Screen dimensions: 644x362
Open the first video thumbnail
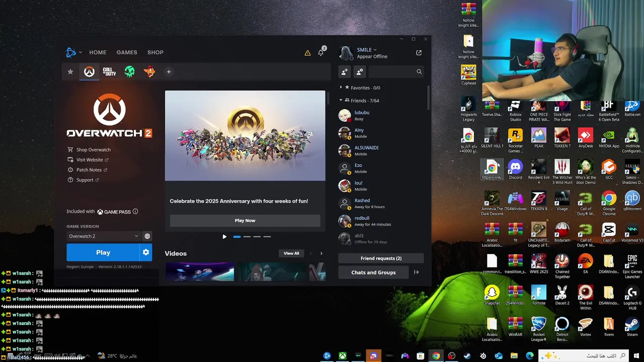(x=200, y=272)
